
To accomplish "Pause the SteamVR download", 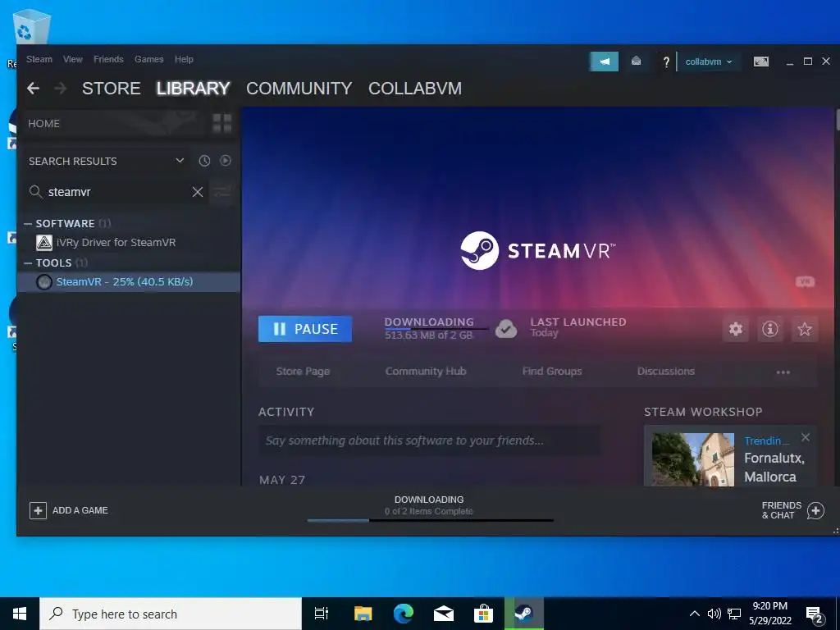I will click(305, 329).
